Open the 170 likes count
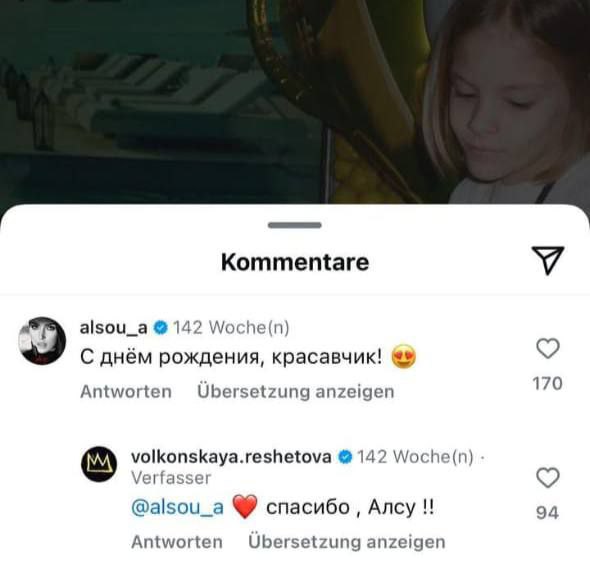 [547, 383]
